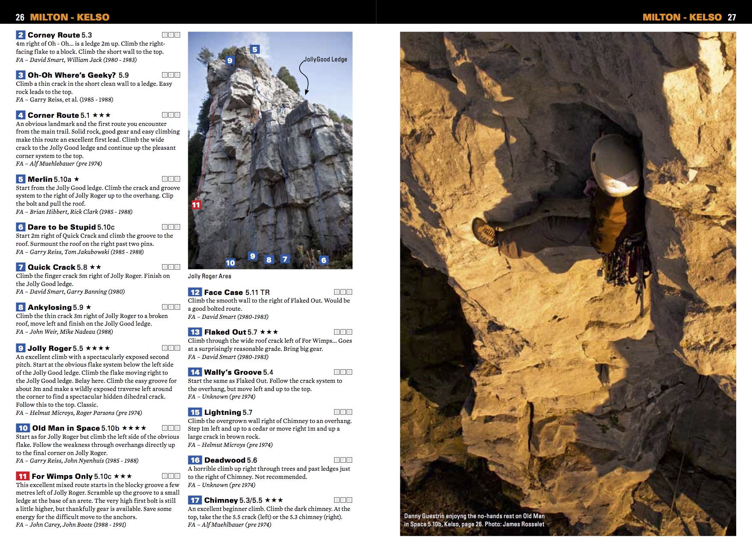Click the Old Man in Space route title
Image resolution: width=752 pixels, height=560 pixels.
[66, 428]
